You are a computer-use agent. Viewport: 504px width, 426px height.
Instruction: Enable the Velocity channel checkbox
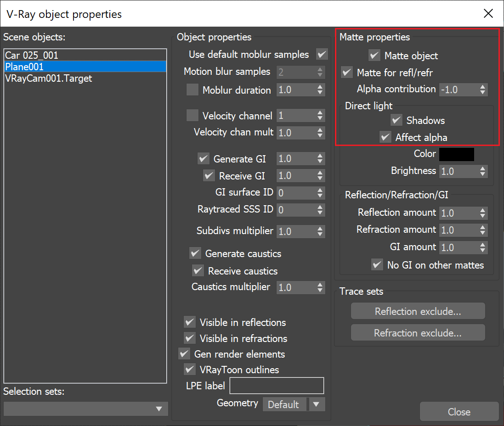[x=192, y=115]
